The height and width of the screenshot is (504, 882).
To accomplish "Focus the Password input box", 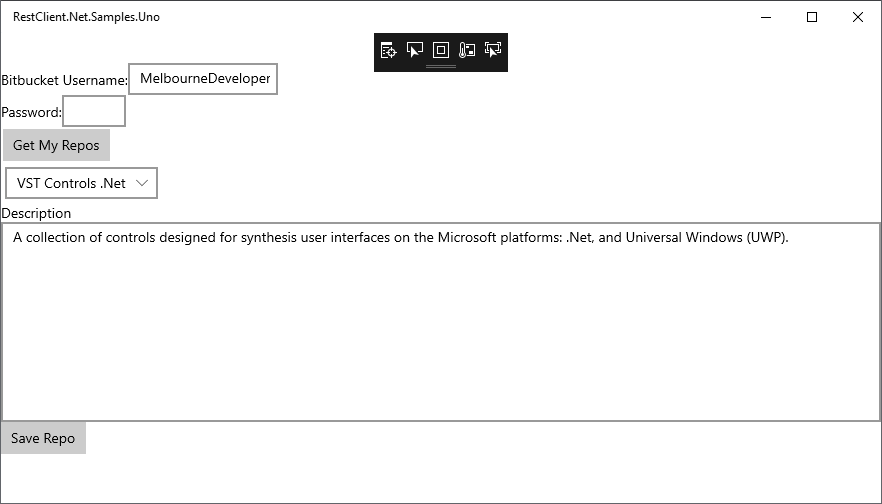I will click(94, 111).
